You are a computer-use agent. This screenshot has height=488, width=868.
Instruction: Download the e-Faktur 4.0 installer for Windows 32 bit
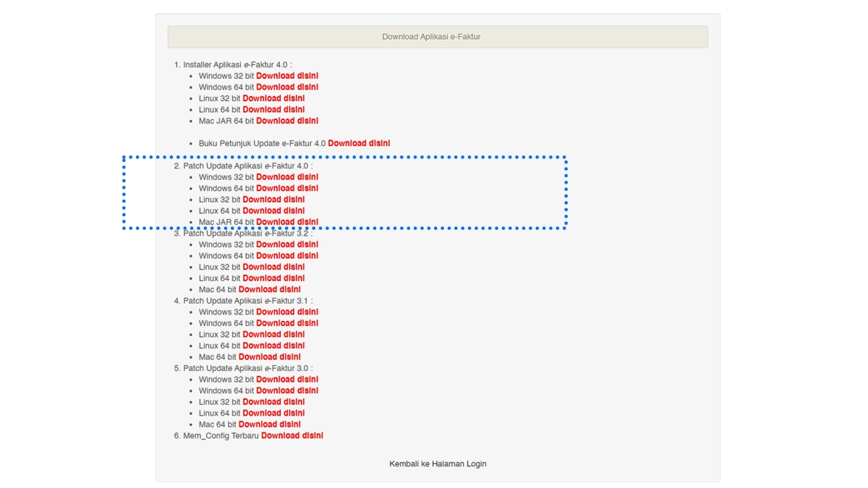pyautogui.click(x=287, y=76)
